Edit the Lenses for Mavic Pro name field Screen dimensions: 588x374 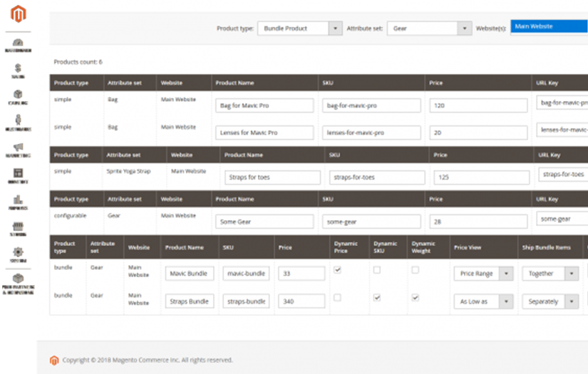(264, 133)
